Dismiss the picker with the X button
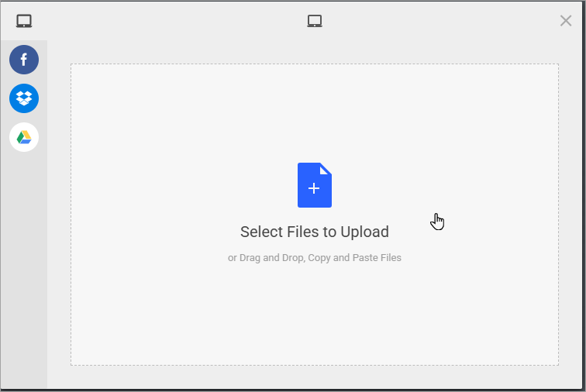Screen dimensions: 586x392 click(566, 21)
